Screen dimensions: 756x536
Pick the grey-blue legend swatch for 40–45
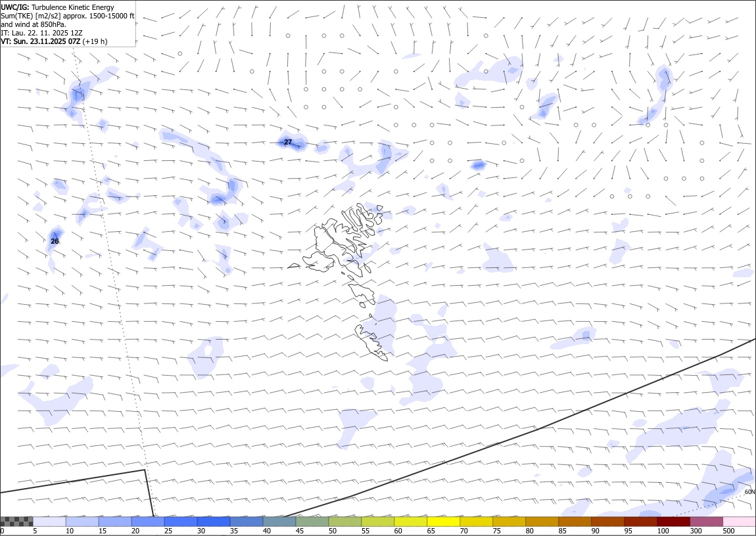pos(279,522)
